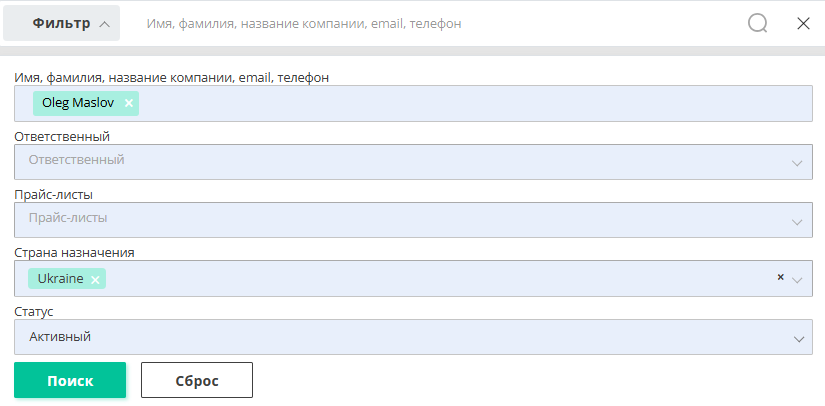The width and height of the screenshot is (825, 406).
Task: Select the Ответственный field placeholder
Action: (x=76, y=160)
